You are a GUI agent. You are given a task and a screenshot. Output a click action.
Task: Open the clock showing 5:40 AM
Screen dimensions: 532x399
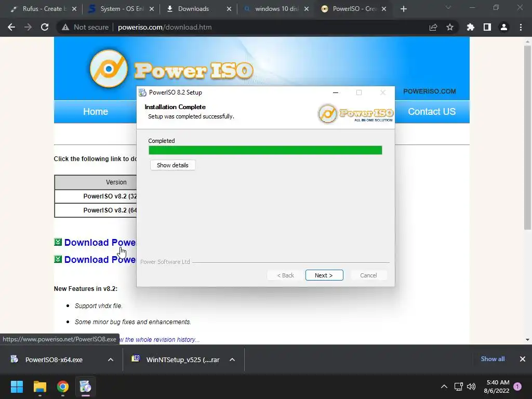[497, 387]
